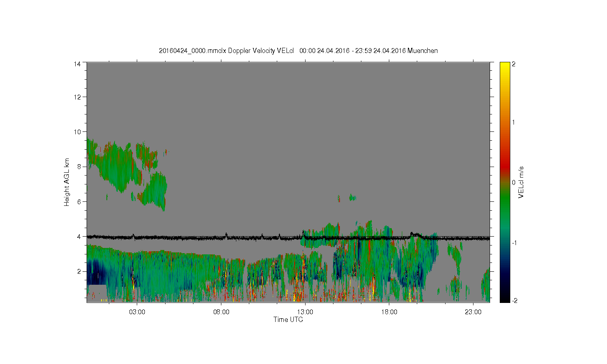This screenshot has height=364, width=607.
Task: Click the yellow top of the velocity colorbar
Action: click(x=505, y=67)
